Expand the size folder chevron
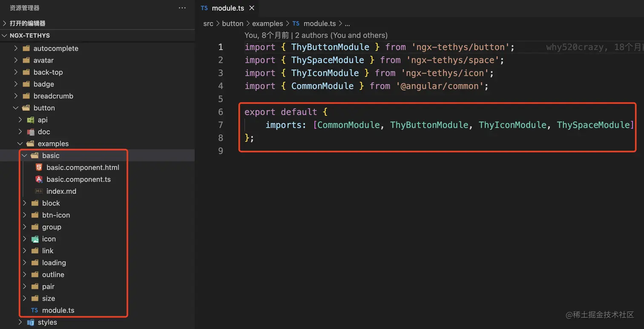This screenshot has width=644, height=329. pyautogui.click(x=24, y=298)
